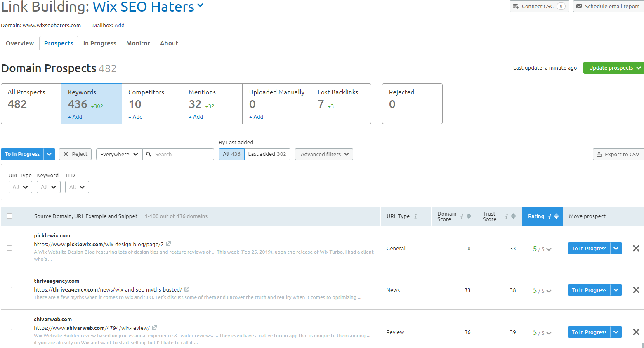
Task: Switch to the Monitor tab
Action: tap(138, 43)
